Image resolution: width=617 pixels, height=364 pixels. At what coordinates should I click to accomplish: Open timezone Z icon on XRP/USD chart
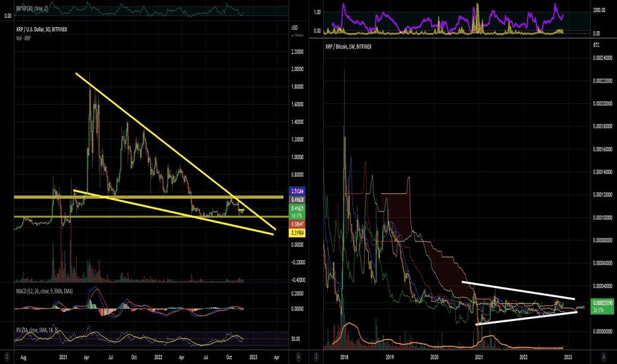click(7, 357)
